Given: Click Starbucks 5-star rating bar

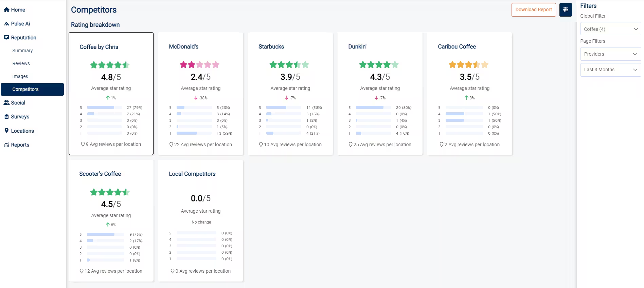Looking at the screenshot, I should coord(284,108).
